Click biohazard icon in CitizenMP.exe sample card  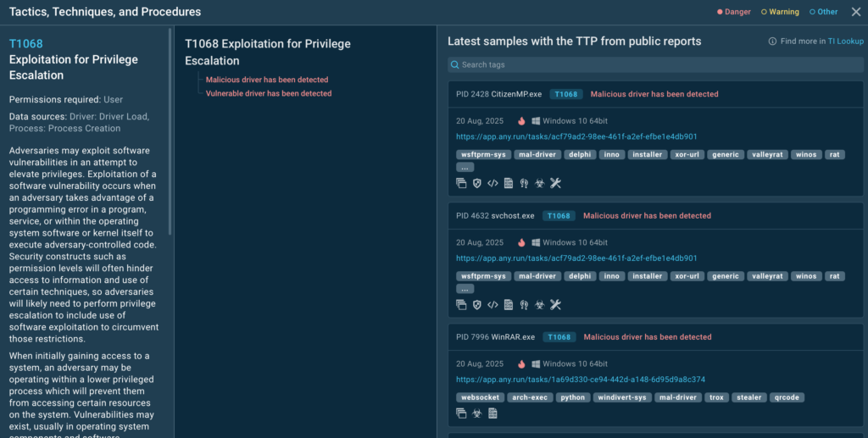(x=539, y=183)
